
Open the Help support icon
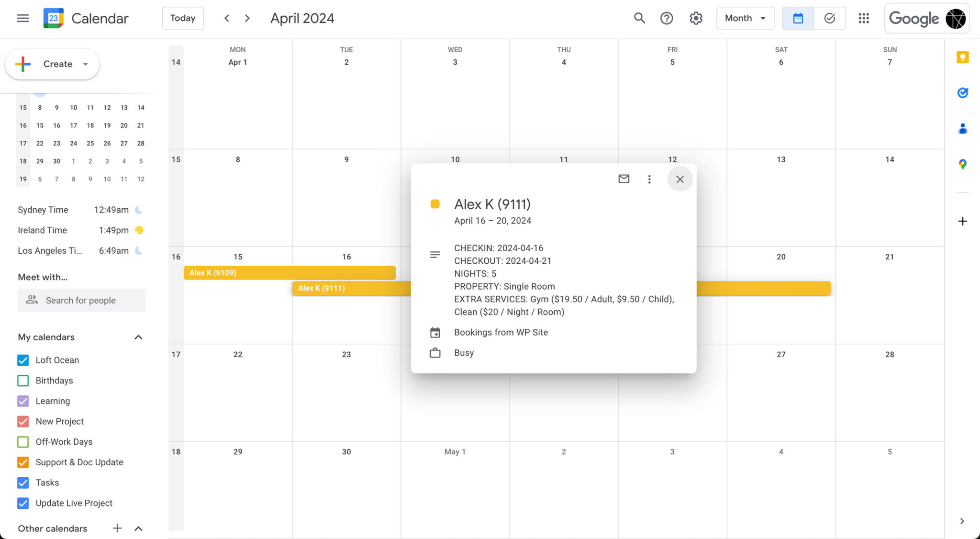point(667,18)
